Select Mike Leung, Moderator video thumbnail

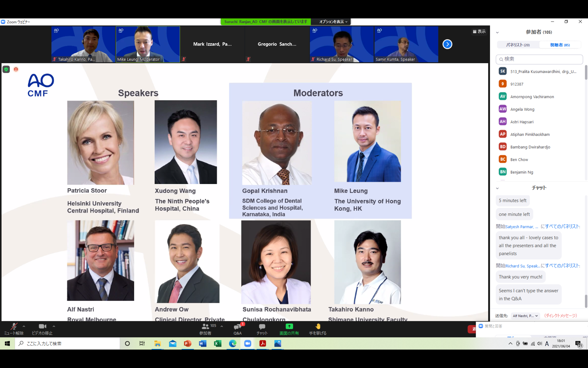(x=148, y=44)
